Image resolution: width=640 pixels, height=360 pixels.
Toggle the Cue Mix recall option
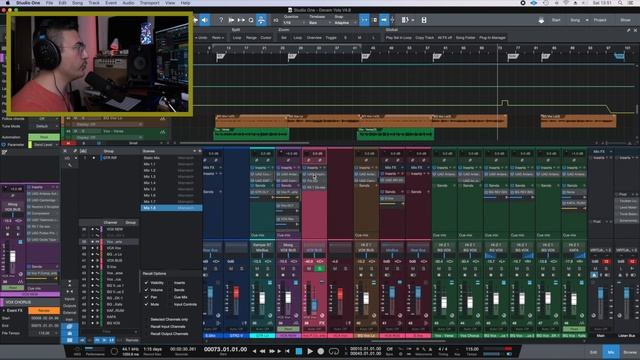181,297
